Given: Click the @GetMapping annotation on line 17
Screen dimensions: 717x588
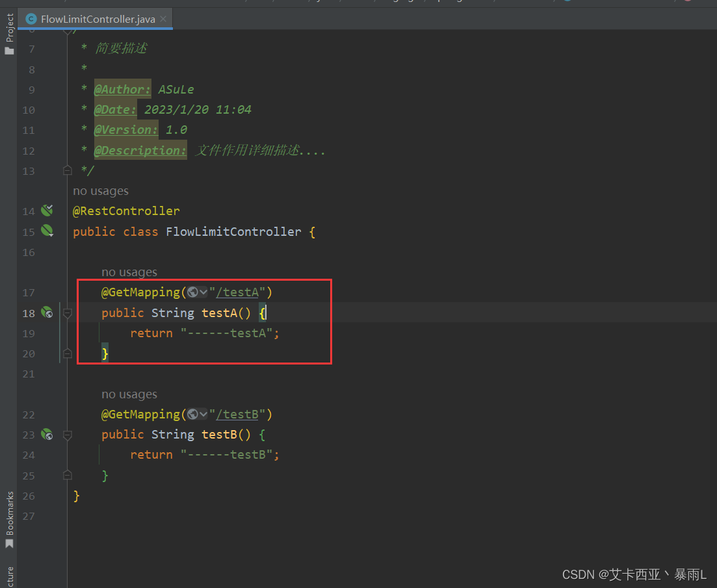Looking at the screenshot, I should [141, 292].
